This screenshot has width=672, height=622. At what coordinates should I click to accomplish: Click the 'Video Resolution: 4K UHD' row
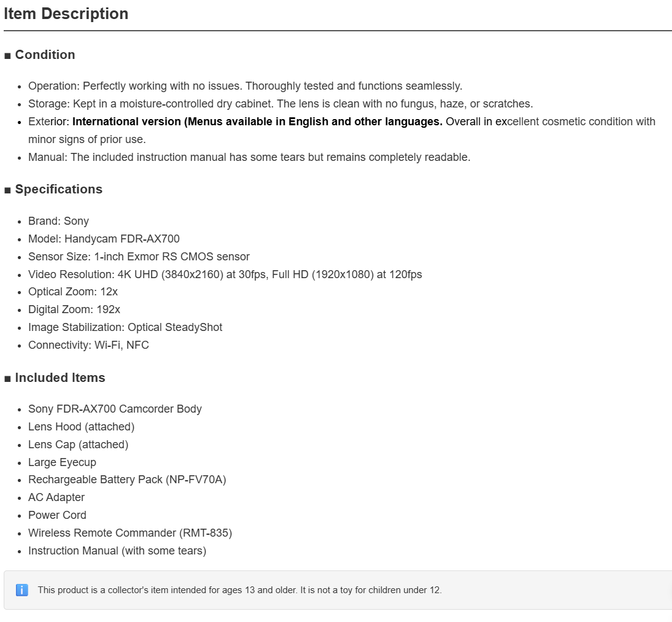[225, 274]
